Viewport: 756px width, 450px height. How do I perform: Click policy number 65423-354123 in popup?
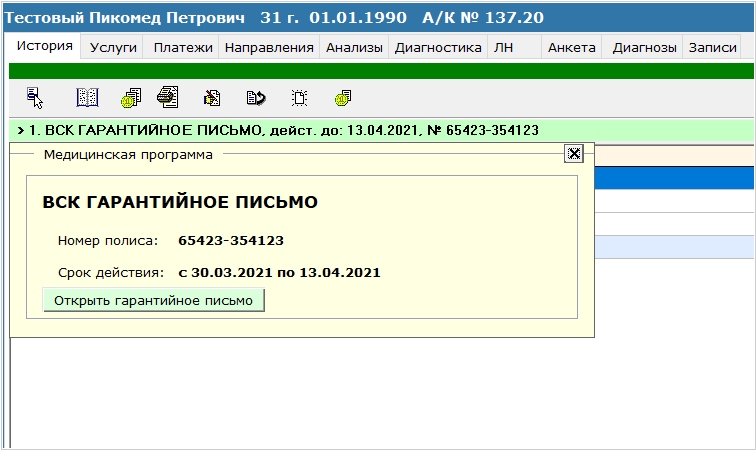tap(231, 240)
